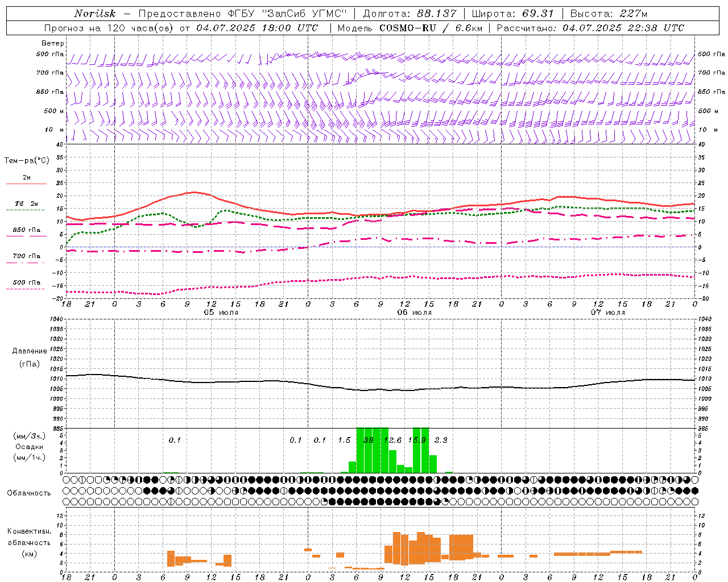Click the 07 июля date label
The height and width of the screenshot is (582, 728).
pyautogui.click(x=608, y=313)
